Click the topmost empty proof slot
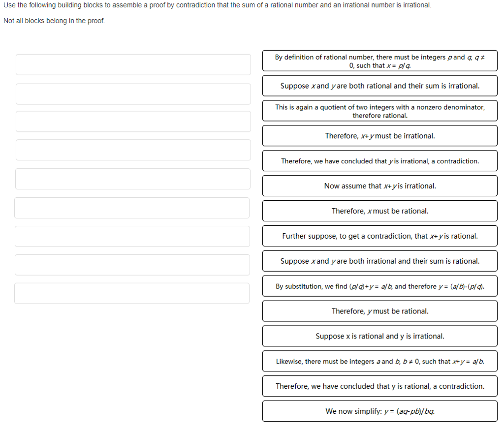 (133, 64)
